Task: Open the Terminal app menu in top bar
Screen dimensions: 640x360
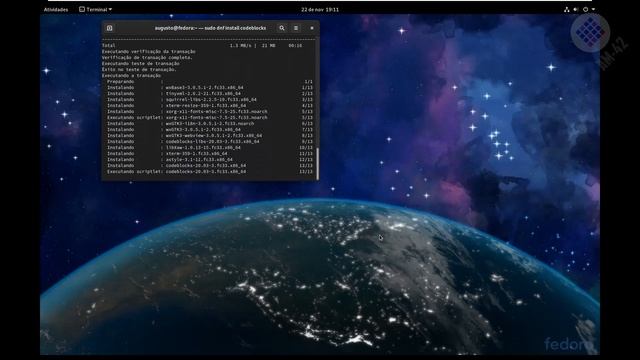Action: [x=96, y=9]
